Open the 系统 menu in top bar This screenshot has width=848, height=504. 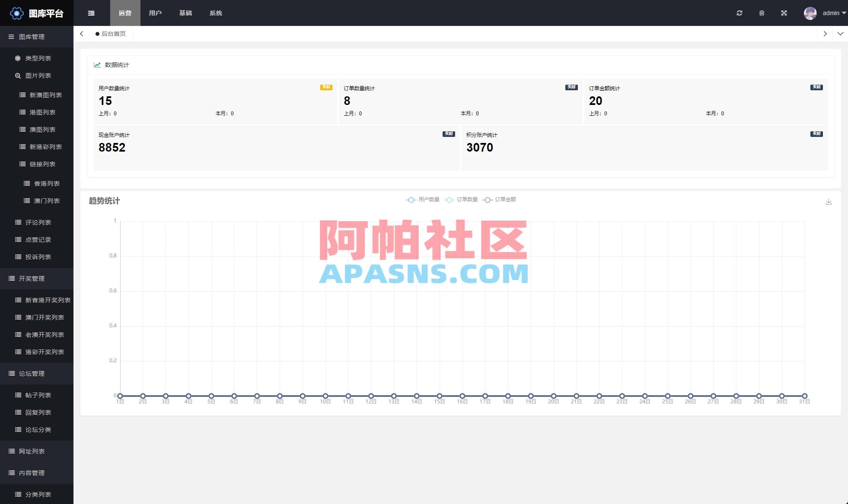click(x=216, y=13)
